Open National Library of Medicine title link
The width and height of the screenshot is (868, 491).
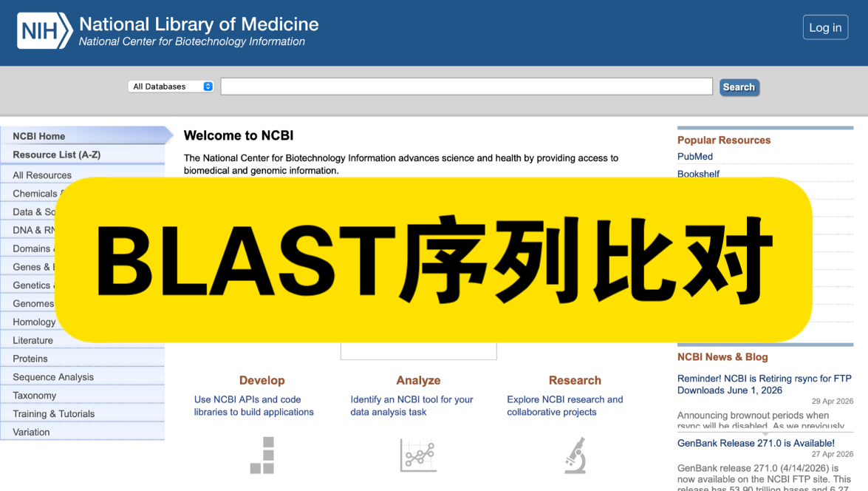click(199, 24)
